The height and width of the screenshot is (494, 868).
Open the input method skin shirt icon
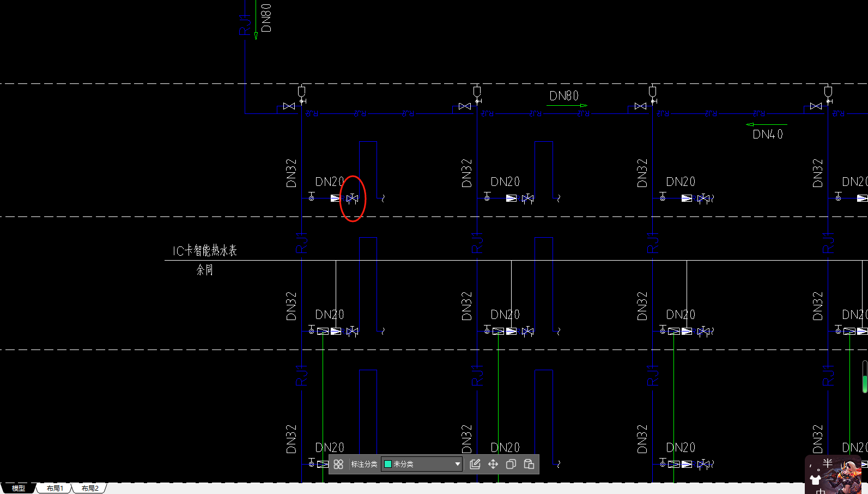click(815, 480)
